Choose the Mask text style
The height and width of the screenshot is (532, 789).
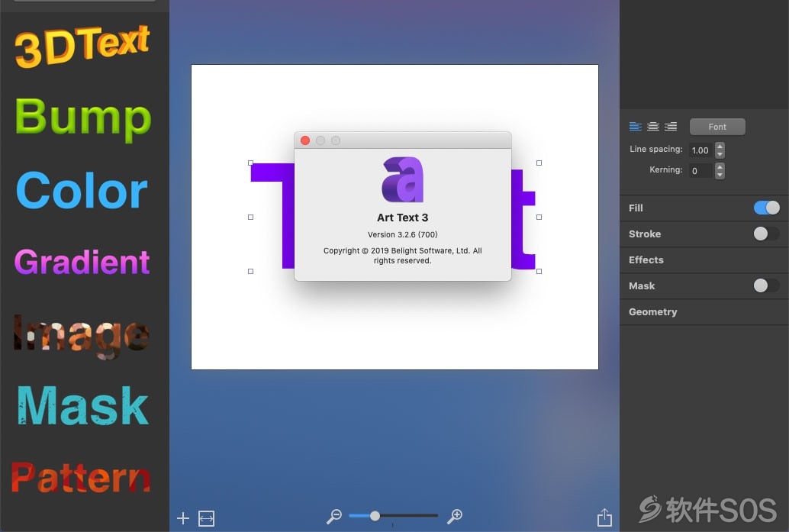click(82, 406)
